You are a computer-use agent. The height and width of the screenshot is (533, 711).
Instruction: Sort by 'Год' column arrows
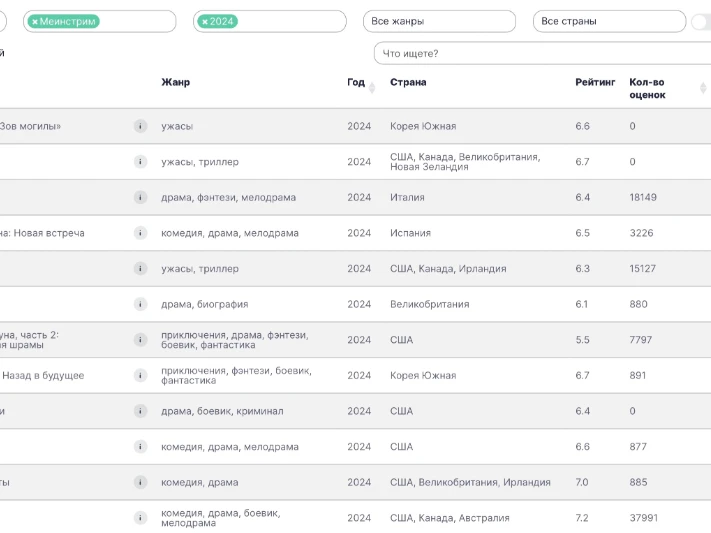372,87
